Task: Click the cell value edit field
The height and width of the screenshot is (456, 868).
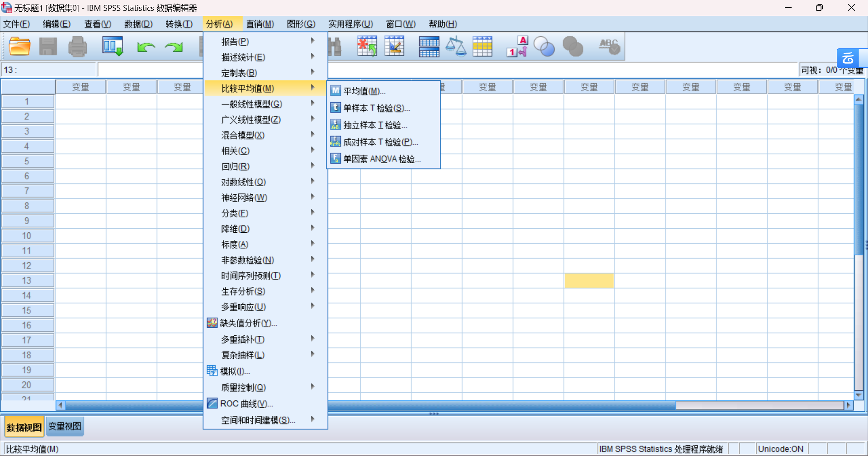Action: (448, 70)
